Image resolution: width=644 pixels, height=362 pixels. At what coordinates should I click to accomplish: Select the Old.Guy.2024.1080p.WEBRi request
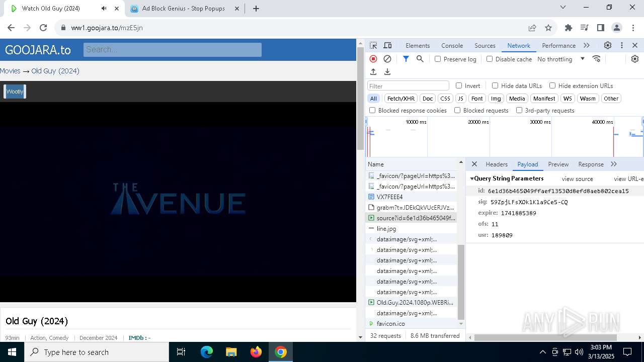point(412,303)
